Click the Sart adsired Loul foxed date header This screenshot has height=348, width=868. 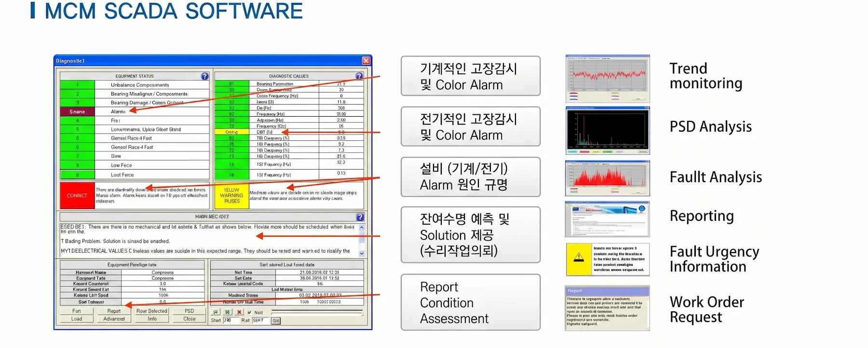pos(287,265)
